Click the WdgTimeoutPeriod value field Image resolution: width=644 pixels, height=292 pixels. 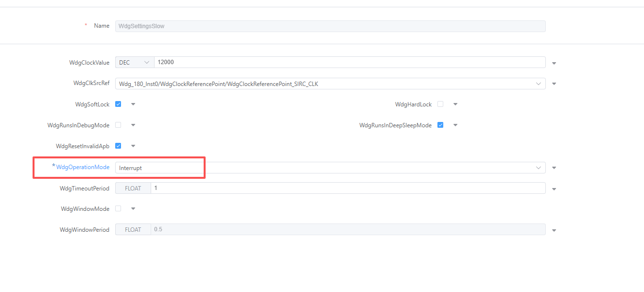(x=348, y=188)
